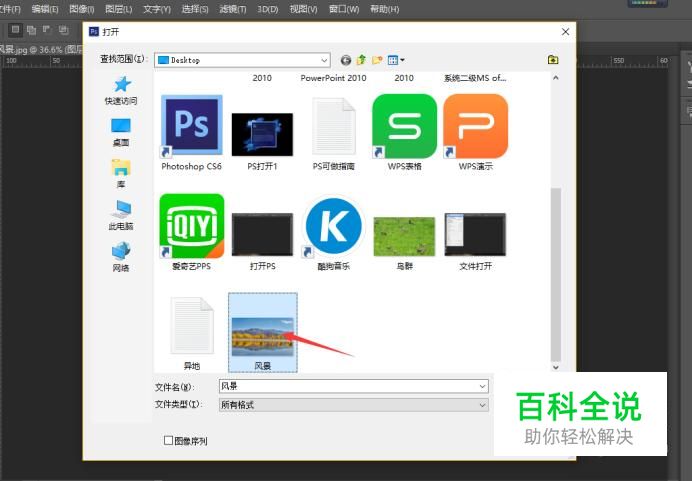Click the go back navigation icon

[x=346, y=60]
